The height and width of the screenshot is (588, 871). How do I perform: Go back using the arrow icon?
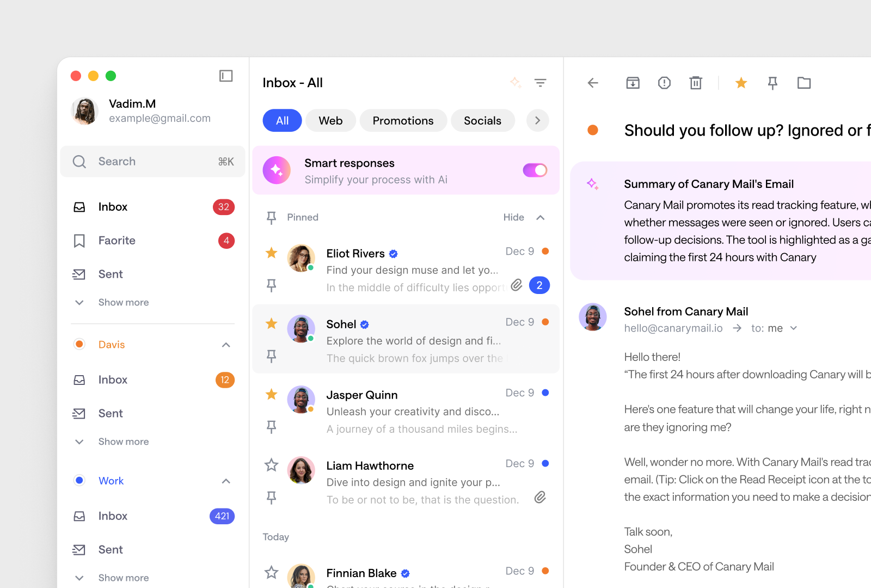coord(592,83)
